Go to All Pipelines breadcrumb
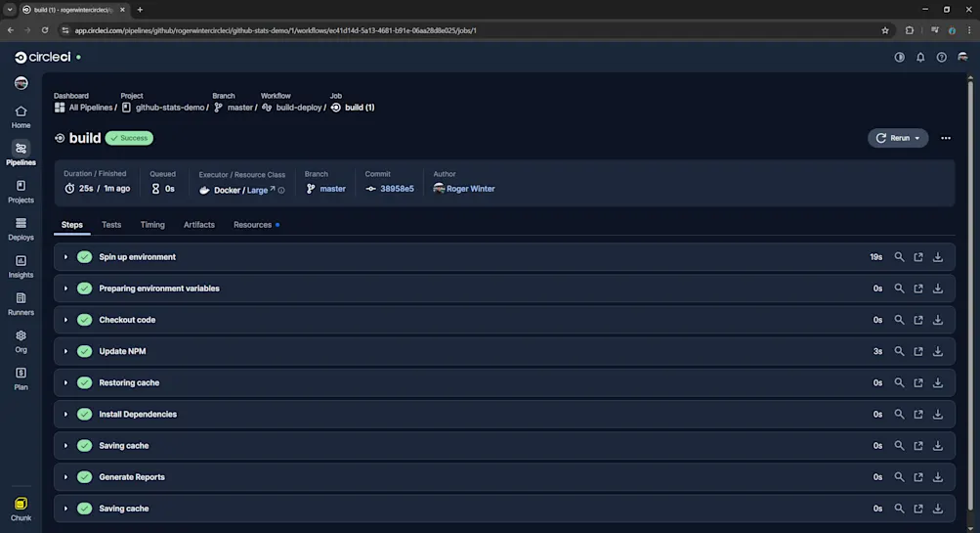Viewport: 980px width, 533px height. [84, 108]
